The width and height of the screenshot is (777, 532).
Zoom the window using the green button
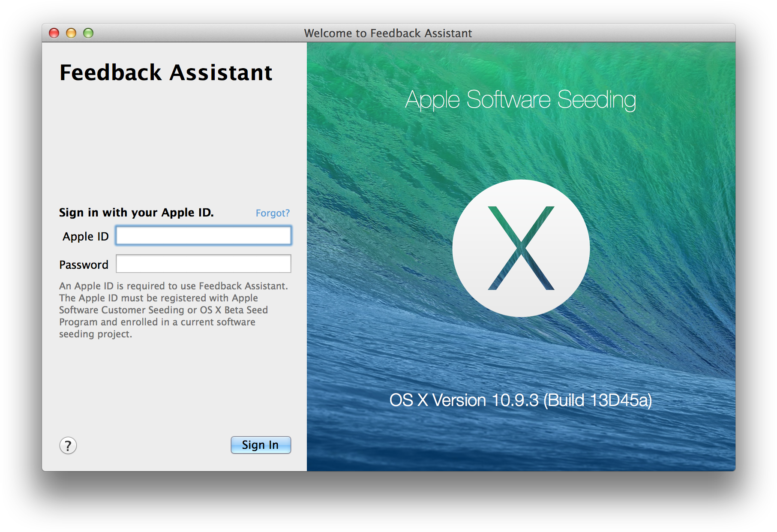(x=88, y=33)
